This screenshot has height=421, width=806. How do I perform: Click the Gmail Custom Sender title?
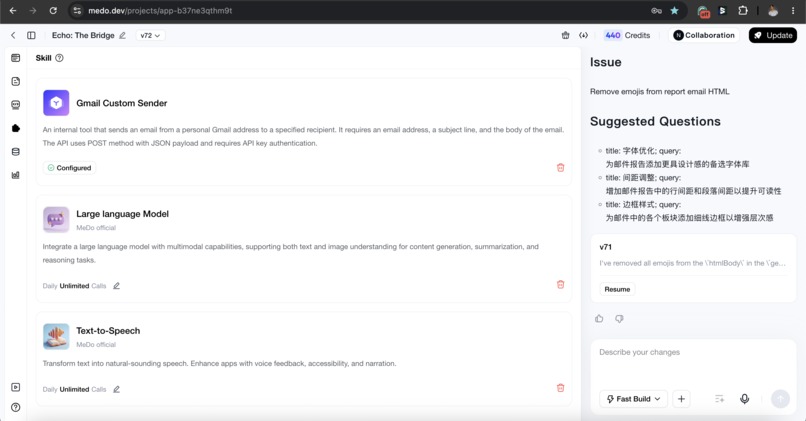click(122, 103)
